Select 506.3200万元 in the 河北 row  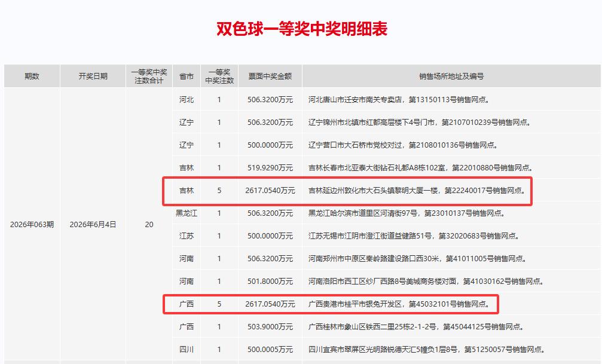(x=270, y=99)
